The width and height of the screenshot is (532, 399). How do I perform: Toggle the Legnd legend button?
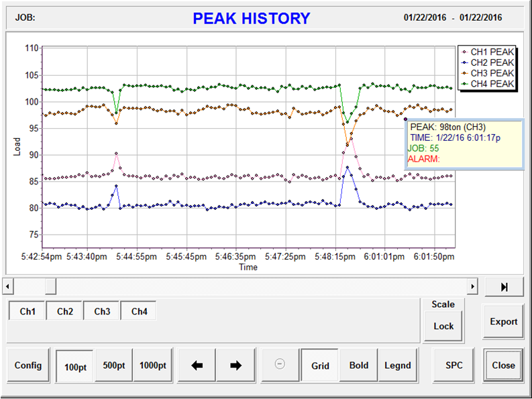pyautogui.click(x=398, y=365)
